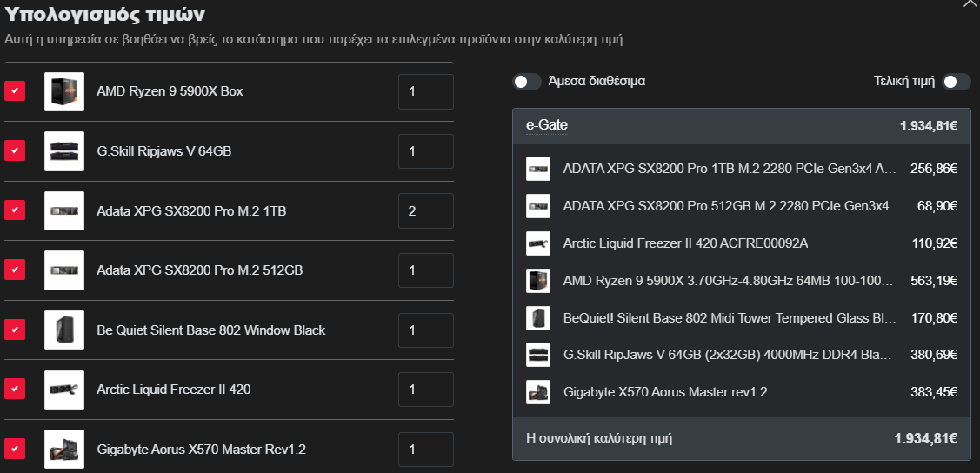Uncheck the AMD Ryzen 9 5900X Box checkbox

(15, 91)
